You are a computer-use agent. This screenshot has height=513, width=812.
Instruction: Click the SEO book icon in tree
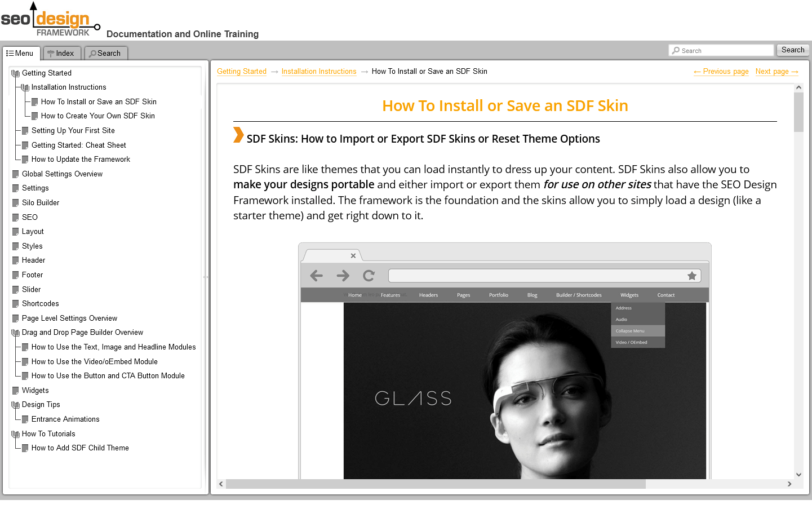pyautogui.click(x=16, y=218)
